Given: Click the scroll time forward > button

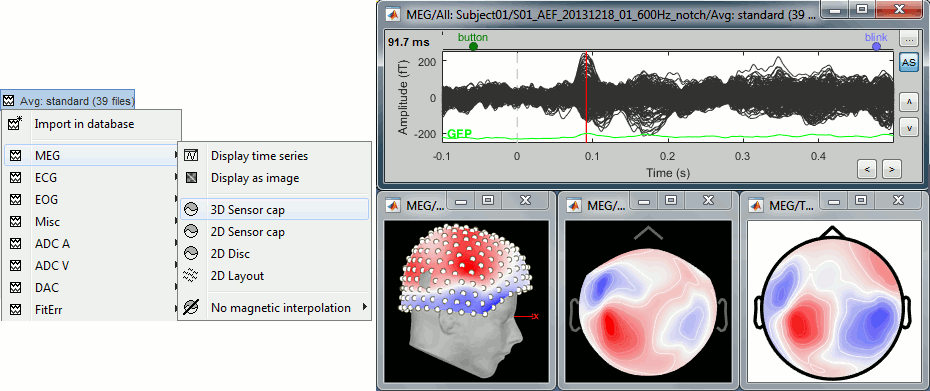Looking at the screenshot, I should pyautogui.click(x=891, y=170).
